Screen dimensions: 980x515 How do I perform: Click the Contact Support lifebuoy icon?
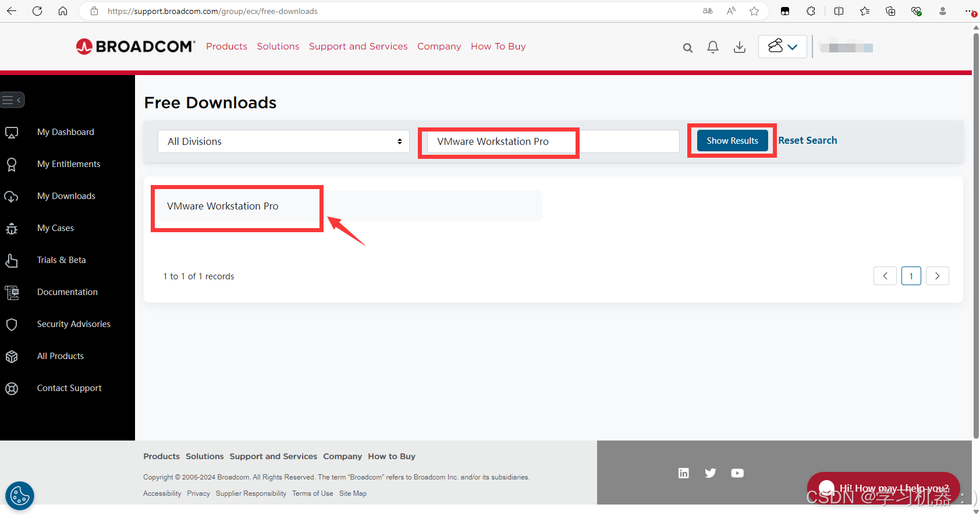12,389
